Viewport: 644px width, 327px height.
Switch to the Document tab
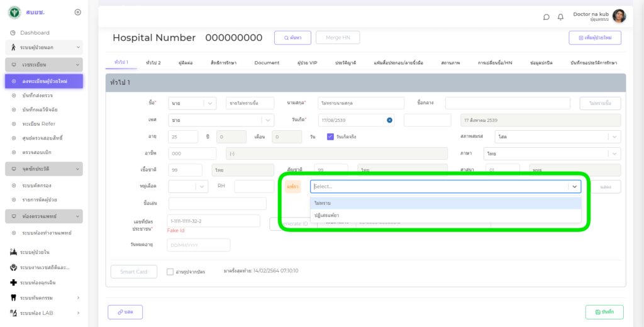267,63
